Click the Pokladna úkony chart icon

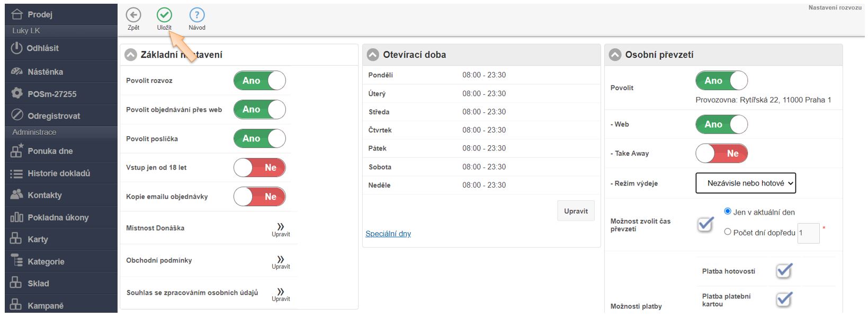17,217
